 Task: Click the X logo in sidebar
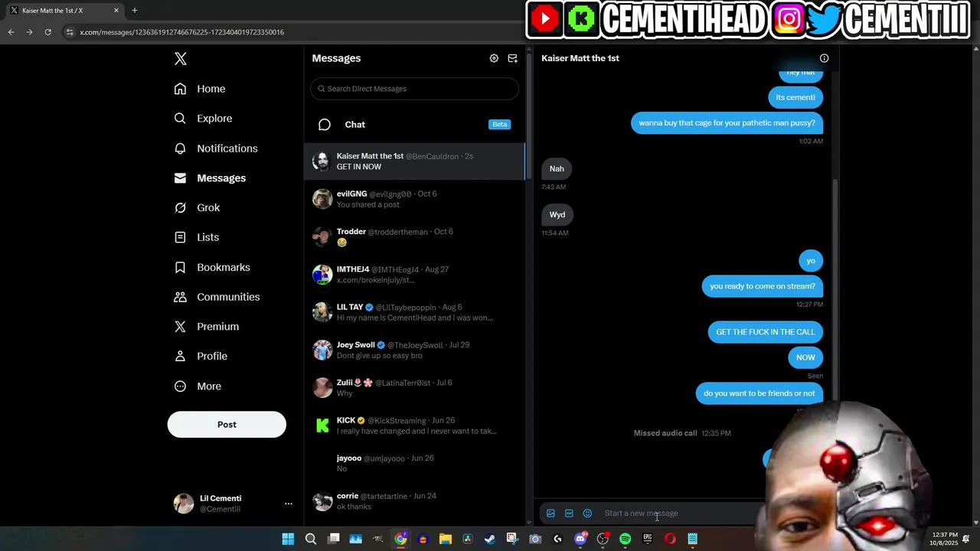coord(181,59)
